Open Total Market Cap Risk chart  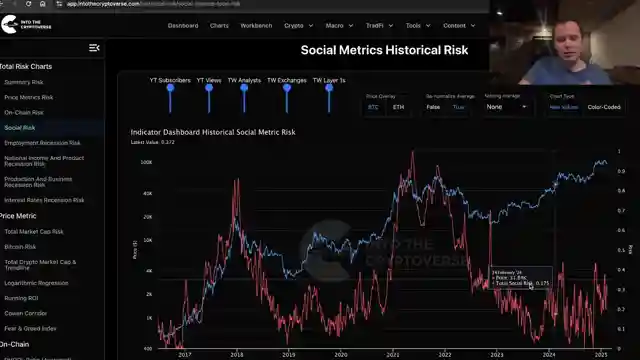click(34, 231)
